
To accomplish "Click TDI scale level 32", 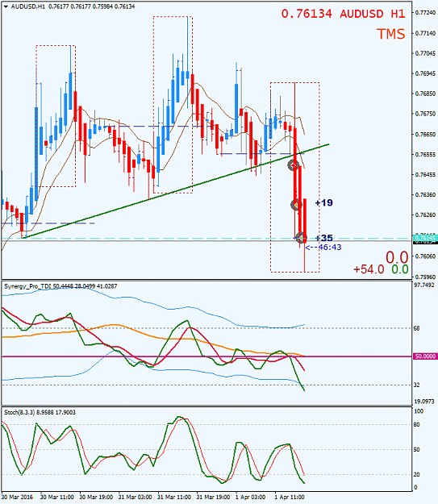I will click(417, 385).
